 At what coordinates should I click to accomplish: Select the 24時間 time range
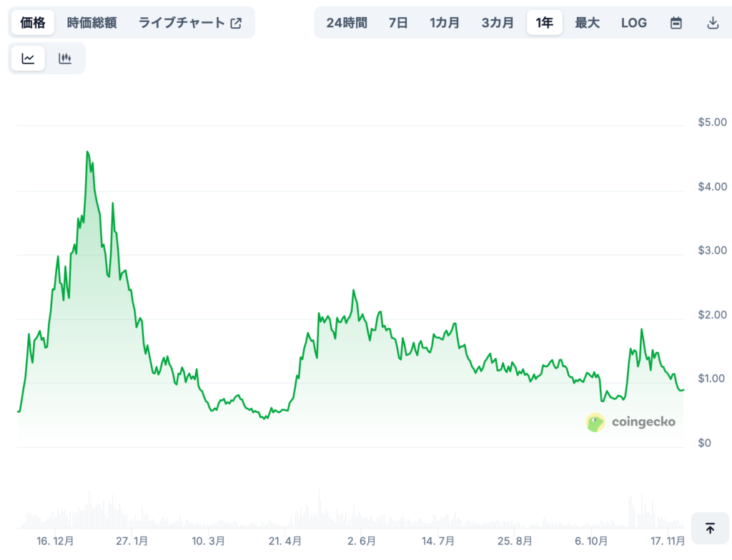pyautogui.click(x=346, y=22)
